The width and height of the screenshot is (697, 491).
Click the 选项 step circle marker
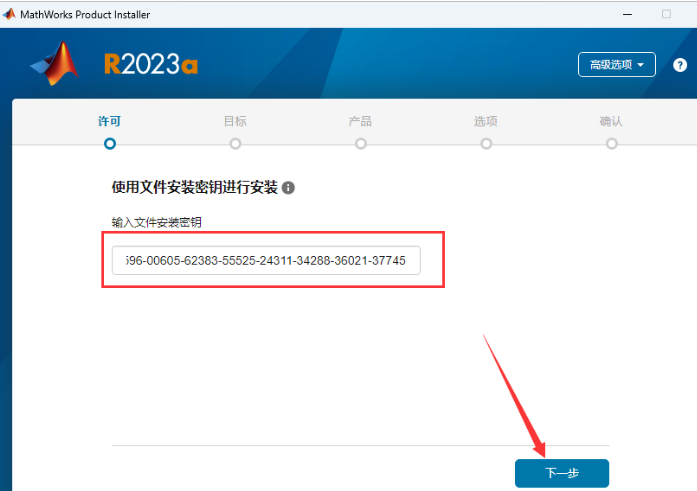point(486,144)
